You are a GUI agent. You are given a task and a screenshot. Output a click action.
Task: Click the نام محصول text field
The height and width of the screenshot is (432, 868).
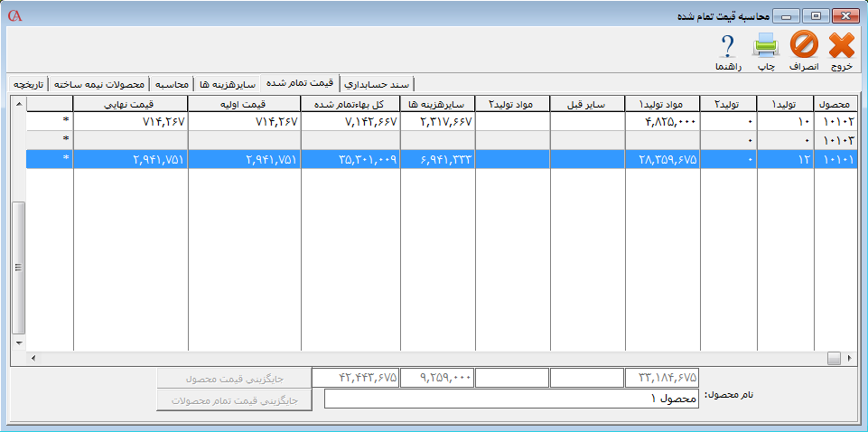click(510, 399)
